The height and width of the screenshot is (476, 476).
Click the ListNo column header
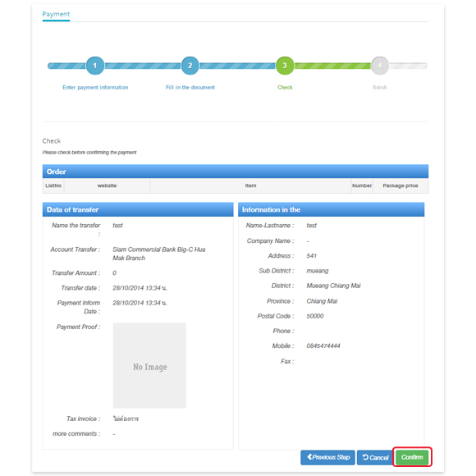pyautogui.click(x=53, y=185)
